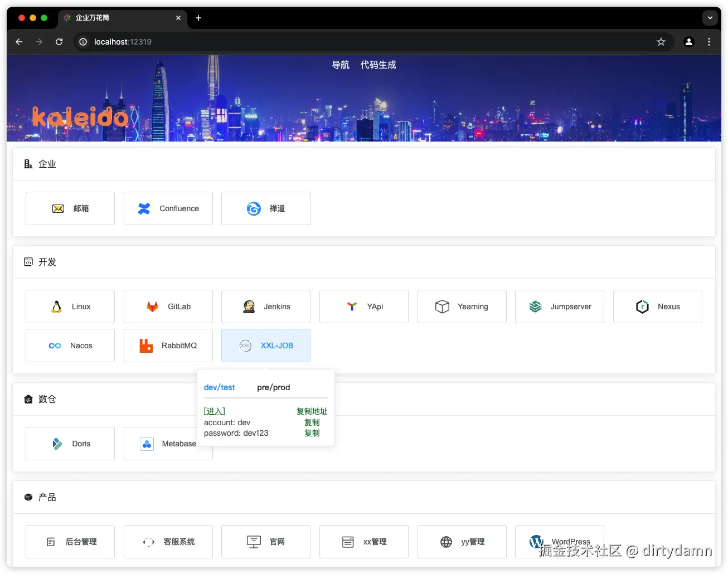This screenshot has height=574, width=728.
Task: Click the 官网 monitor icon
Action: (x=254, y=542)
